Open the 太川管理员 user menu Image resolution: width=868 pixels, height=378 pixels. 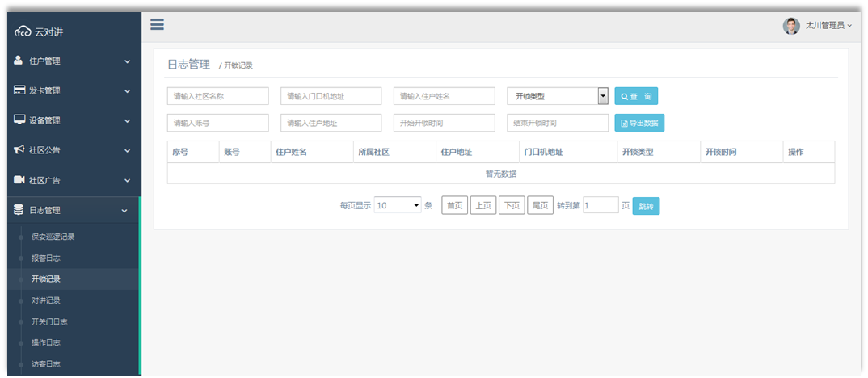click(828, 26)
